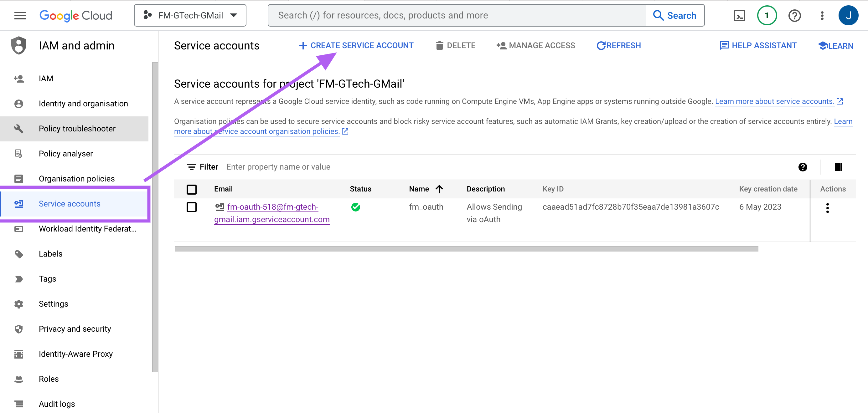
Task: Click the Policy troubleshooter wrench icon
Action: (x=19, y=129)
